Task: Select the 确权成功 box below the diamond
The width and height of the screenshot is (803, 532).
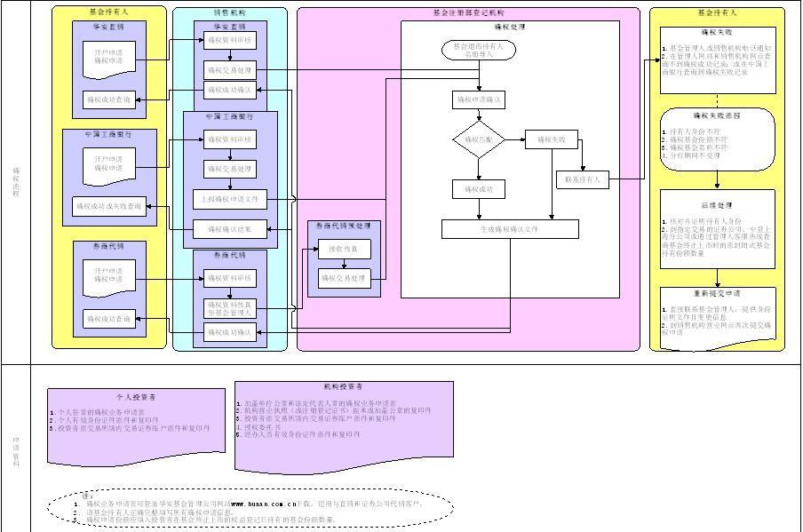Action: pos(480,189)
